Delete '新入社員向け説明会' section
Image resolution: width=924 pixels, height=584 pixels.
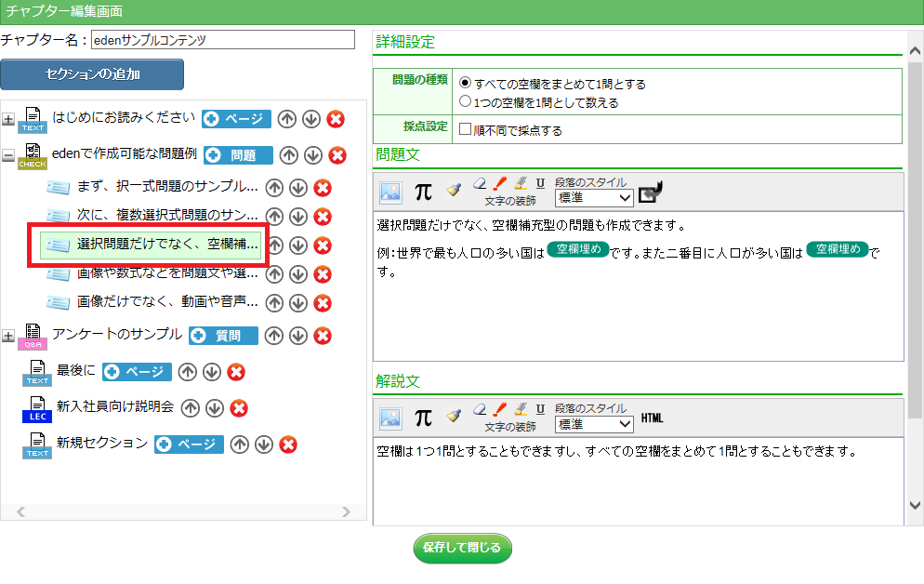point(239,408)
